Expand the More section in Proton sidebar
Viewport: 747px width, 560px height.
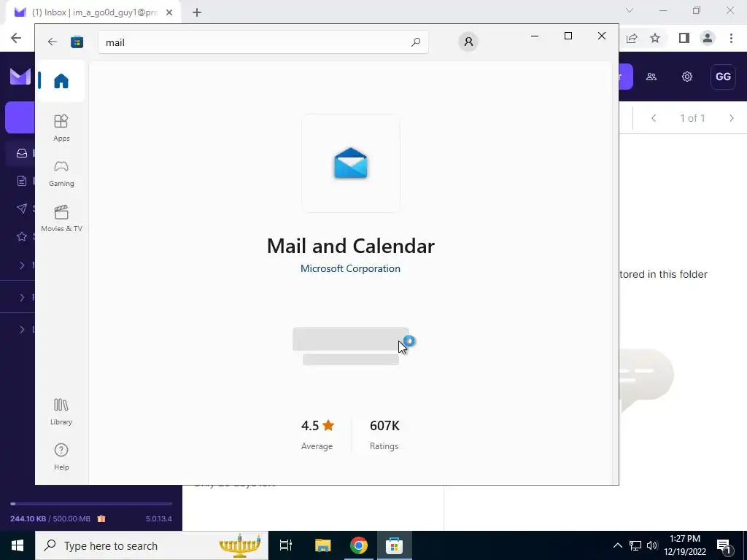click(22, 265)
